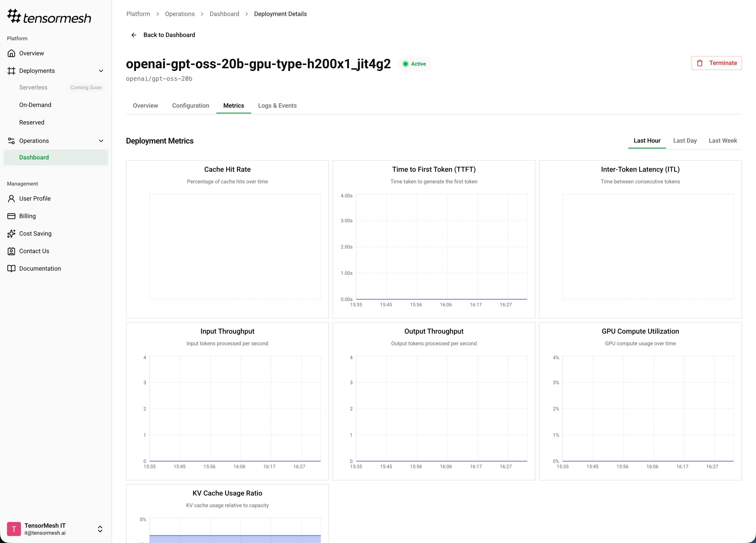Click the back arrow next to Back to Dashboard
The image size is (756, 543).
[134, 35]
